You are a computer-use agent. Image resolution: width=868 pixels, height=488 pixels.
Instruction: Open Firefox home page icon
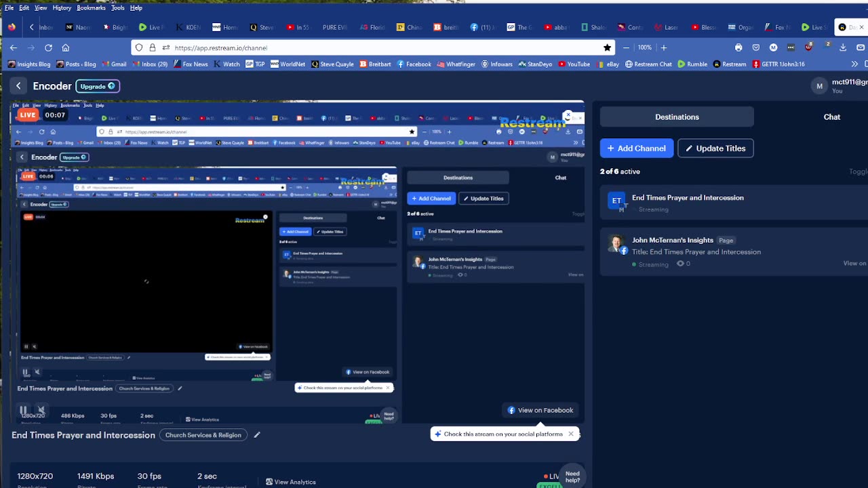pos(66,47)
